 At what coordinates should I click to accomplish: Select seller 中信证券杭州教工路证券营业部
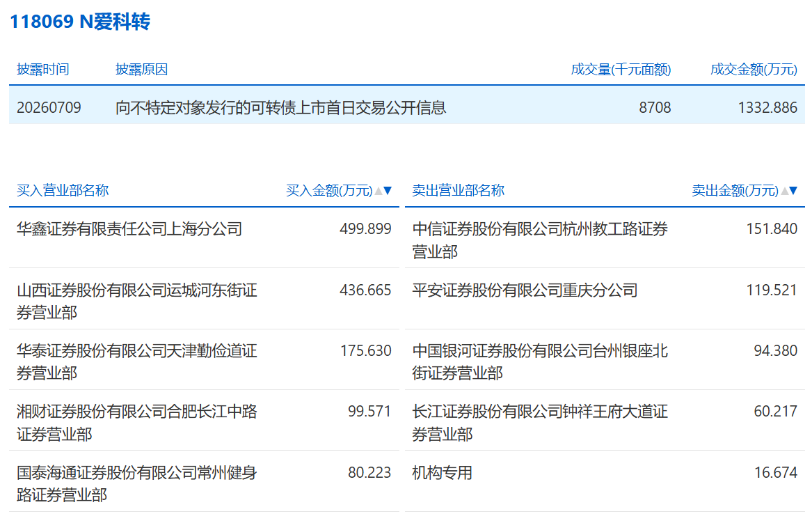coord(540,240)
